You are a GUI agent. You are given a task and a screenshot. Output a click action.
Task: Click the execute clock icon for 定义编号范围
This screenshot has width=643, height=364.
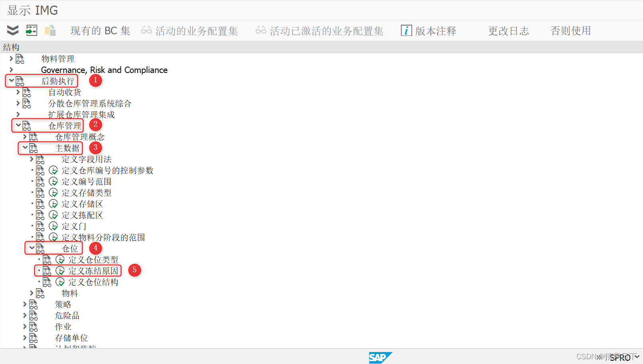point(53,182)
